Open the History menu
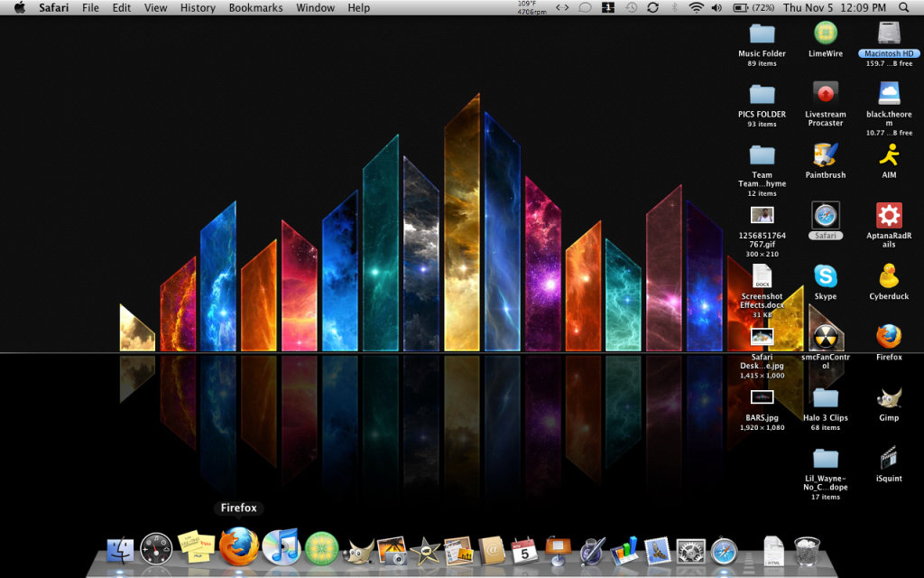The width and height of the screenshot is (924, 578). click(198, 7)
